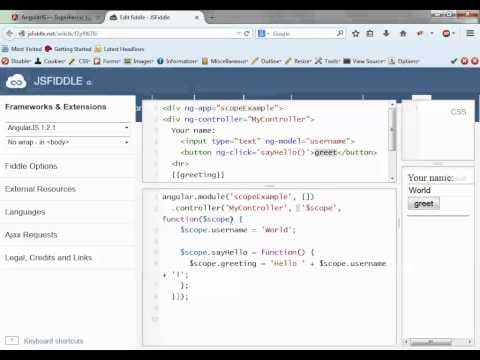Open the Tools developer toolbar menu
480x360 pixels.
[x=327, y=61]
